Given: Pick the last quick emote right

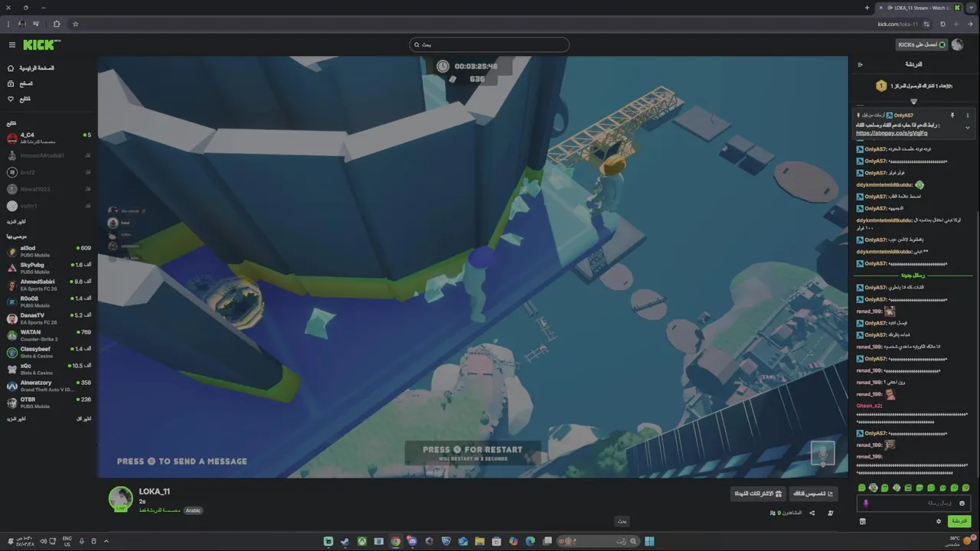Looking at the screenshot, I should pos(966,487).
